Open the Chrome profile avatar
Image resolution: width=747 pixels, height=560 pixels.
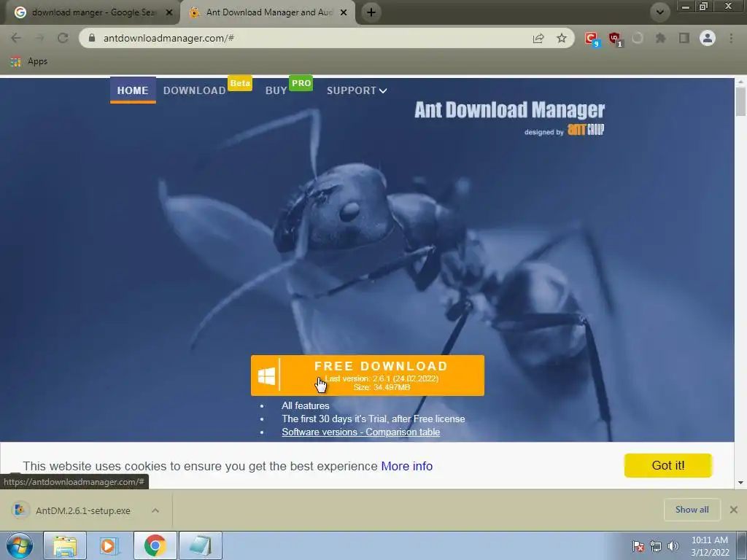tap(708, 38)
